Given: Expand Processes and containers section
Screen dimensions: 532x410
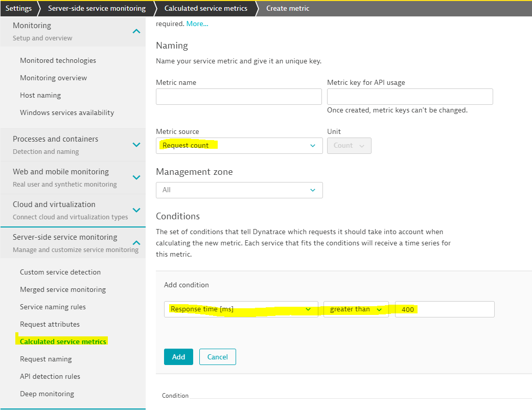Looking at the screenshot, I should [136, 145].
